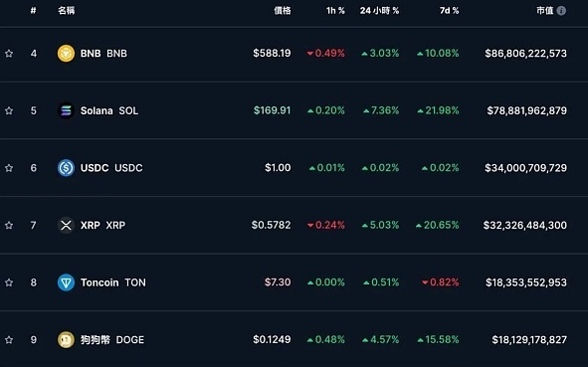
Task: Open the Solana SOL coin page
Action: (109, 110)
